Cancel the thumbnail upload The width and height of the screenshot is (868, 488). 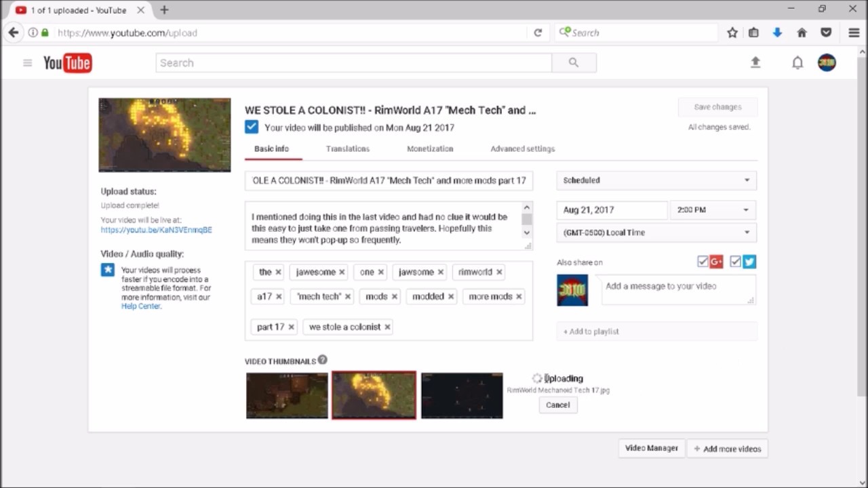pyautogui.click(x=558, y=405)
